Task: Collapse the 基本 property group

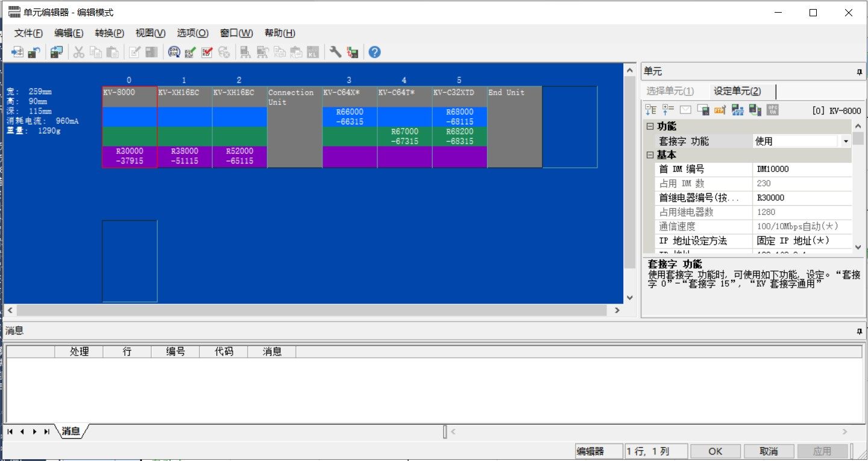Action: tap(650, 155)
